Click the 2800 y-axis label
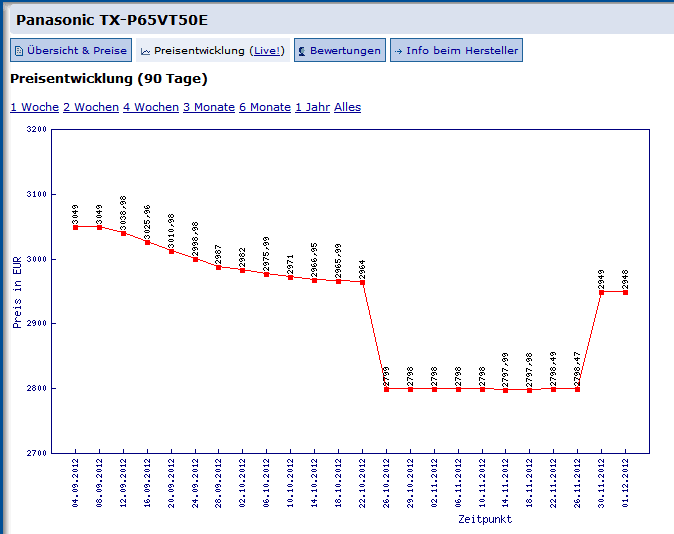Image resolution: width=674 pixels, height=534 pixels. [x=37, y=388]
